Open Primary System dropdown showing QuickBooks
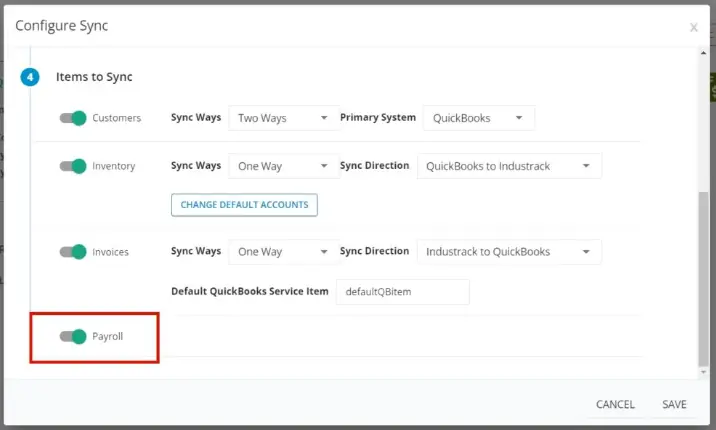The image size is (716, 430). [x=478, y=118]
